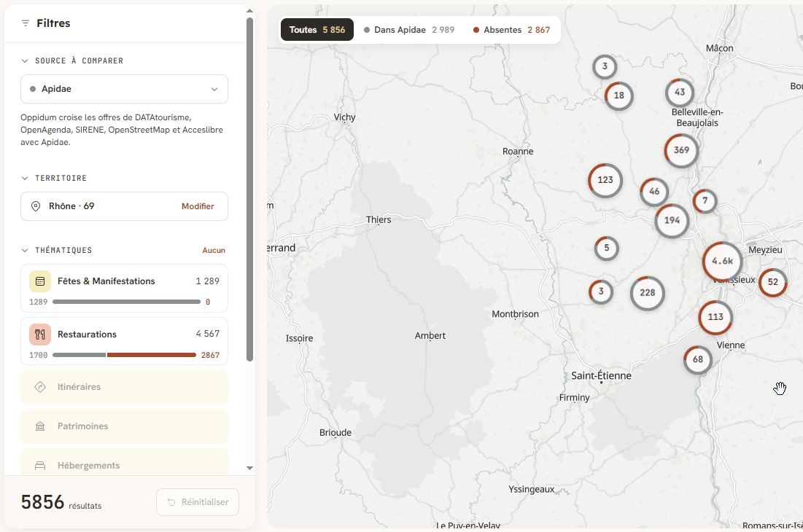
Task: Open the 43 cluster near Belleville-en-Beaujolais
Action: coord(680,93)
